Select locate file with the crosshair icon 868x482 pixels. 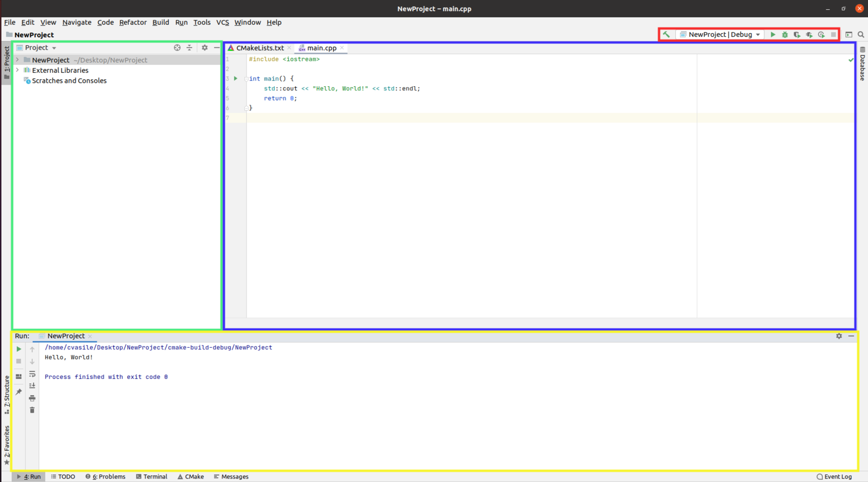tap(177, 47)
